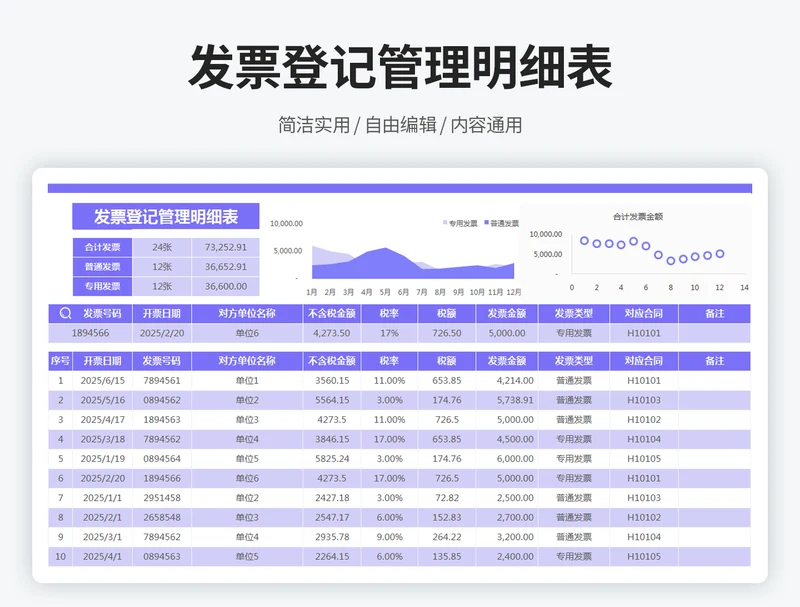Select the 36,652.91 普通发票 amount cell
Screen dimensions: 800x607
226,267
